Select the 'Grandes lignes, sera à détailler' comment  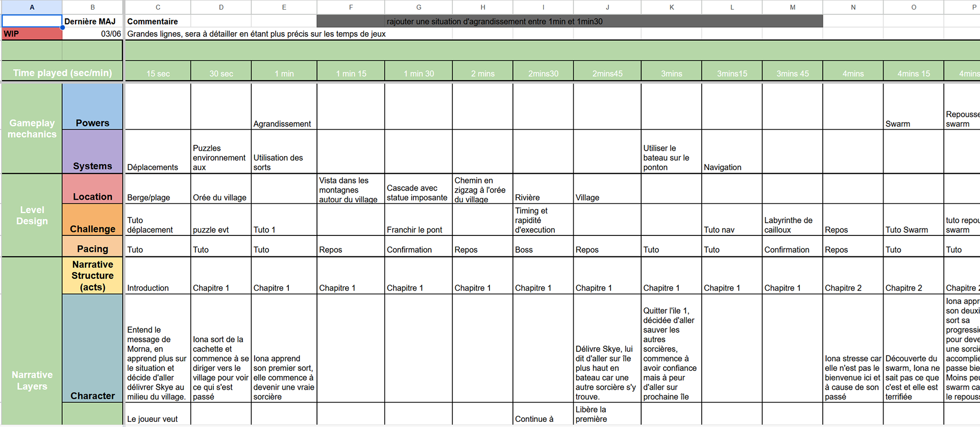click(256, 34)
